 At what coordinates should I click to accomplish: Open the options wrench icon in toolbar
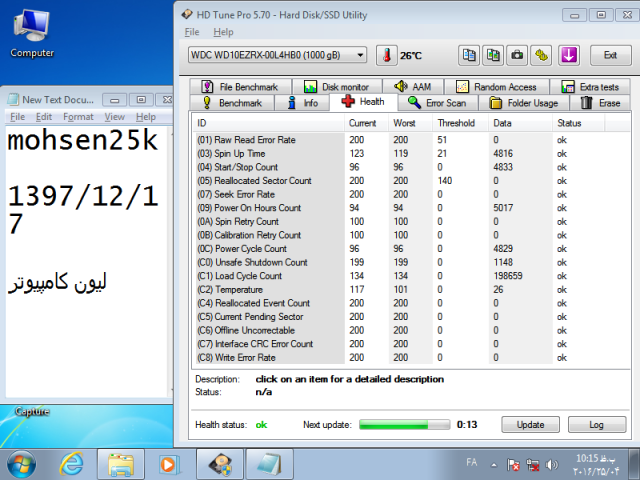point(542,55)
